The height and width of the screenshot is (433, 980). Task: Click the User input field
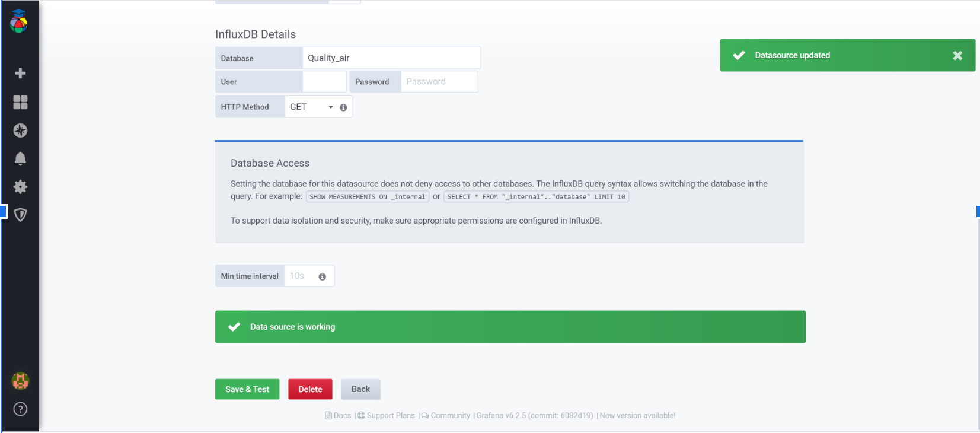[324, 82]
